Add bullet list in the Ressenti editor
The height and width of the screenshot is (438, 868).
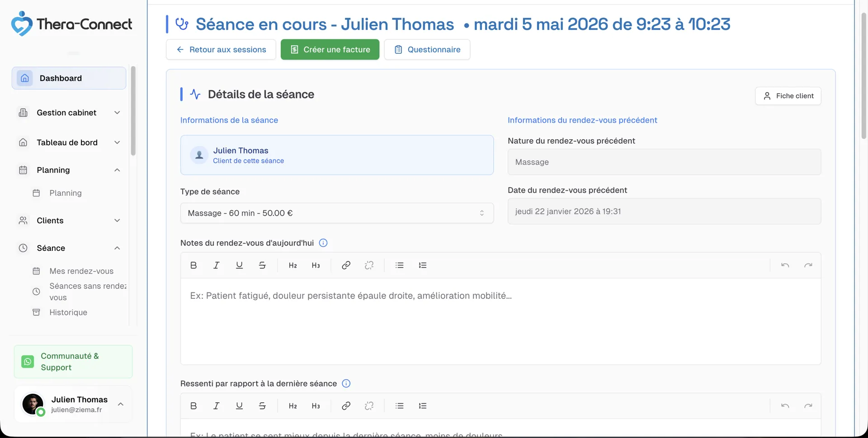[x=399, y=406]
